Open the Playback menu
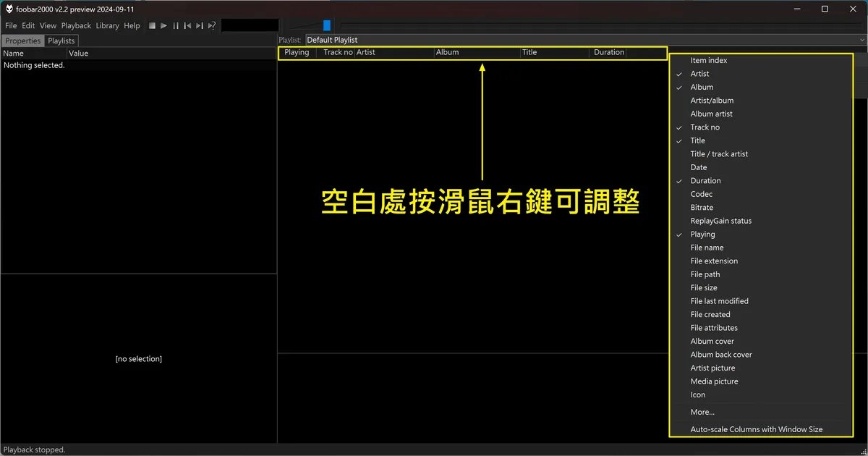 point(76,25)
